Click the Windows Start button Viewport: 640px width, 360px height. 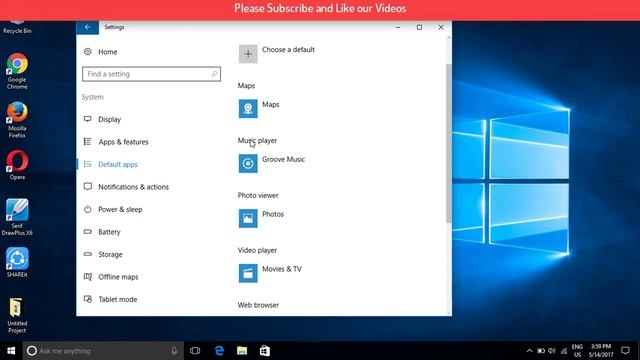11,351
